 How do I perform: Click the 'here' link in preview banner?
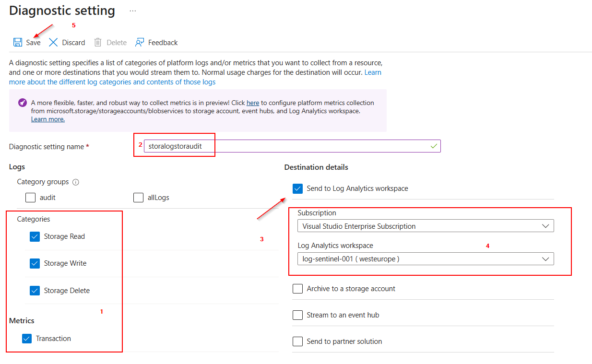click(253, 103)
